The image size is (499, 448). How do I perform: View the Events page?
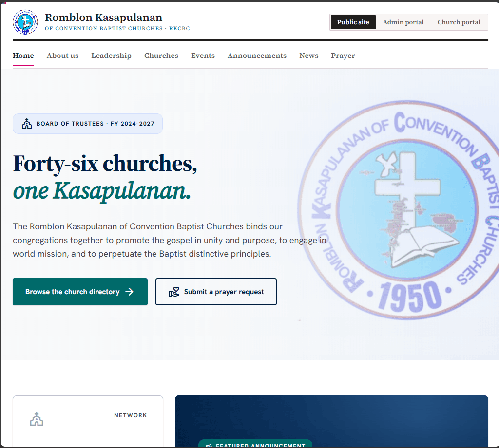[203, 56]
